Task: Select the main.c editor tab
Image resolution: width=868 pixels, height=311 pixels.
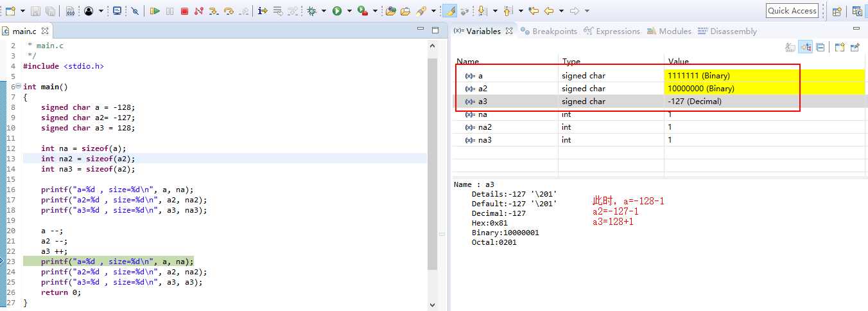Action: (24, 31)
